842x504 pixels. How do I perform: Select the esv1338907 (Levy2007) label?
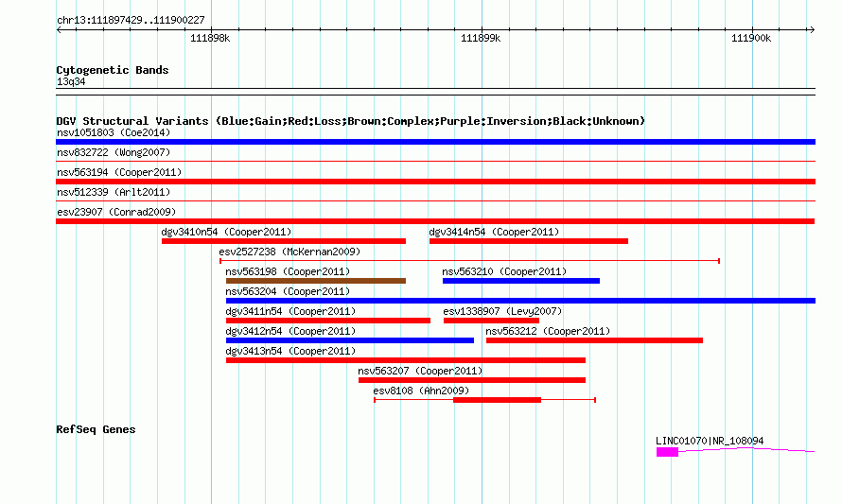click(x=502, y=311)
